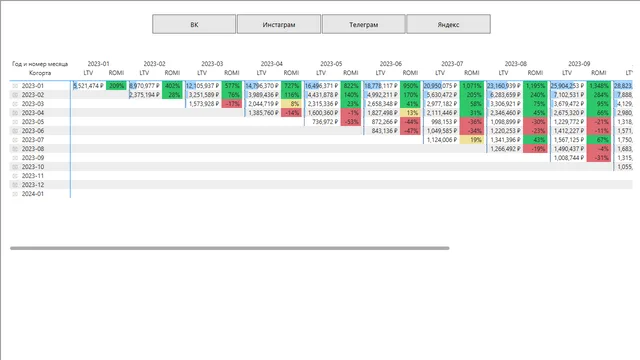Image resolution: width=640 pixels, height=360 pixels.
Task: Select the ROMI cell 822%
Action: 351,86
